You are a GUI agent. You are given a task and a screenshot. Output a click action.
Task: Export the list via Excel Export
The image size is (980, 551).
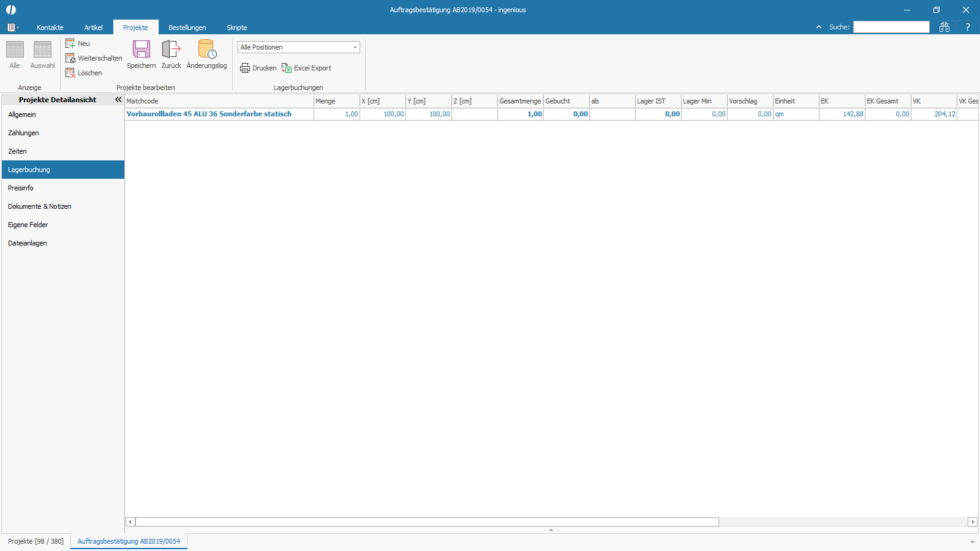pyautogui.click(x=306, y=68)
